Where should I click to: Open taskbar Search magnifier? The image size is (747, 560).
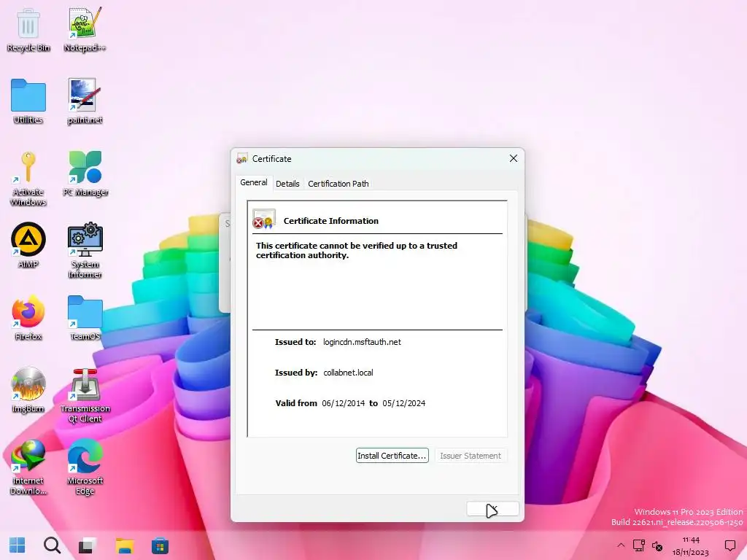pos(52,545)
